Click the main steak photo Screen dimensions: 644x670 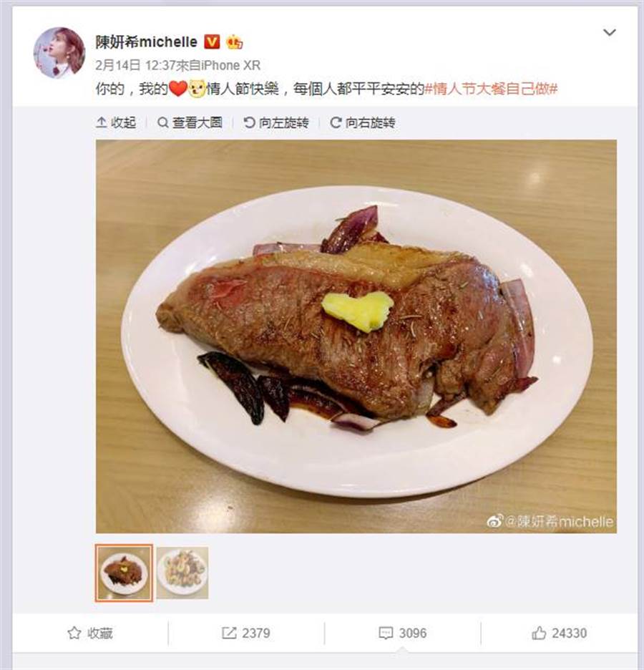(x=356, y=336)
